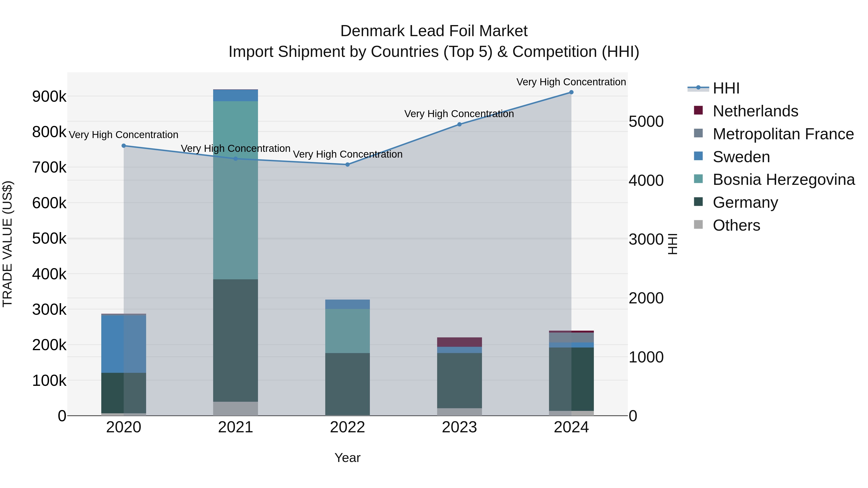Click Very High Concentration label above 2022 point

pyautogui.click(x=347, y=154)
